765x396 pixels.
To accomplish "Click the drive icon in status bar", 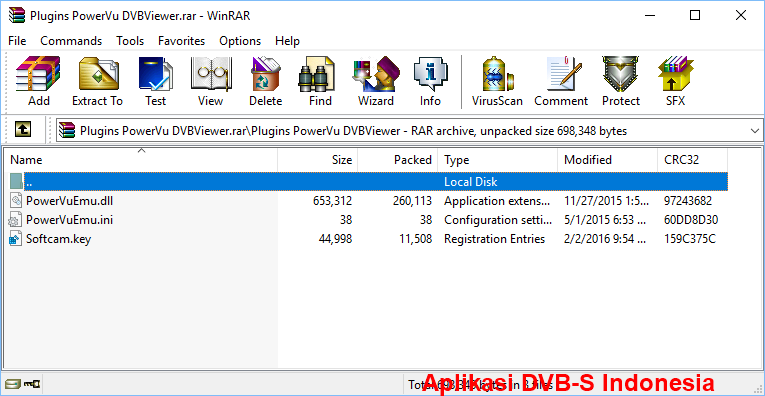I will click(x=13, y=384).
